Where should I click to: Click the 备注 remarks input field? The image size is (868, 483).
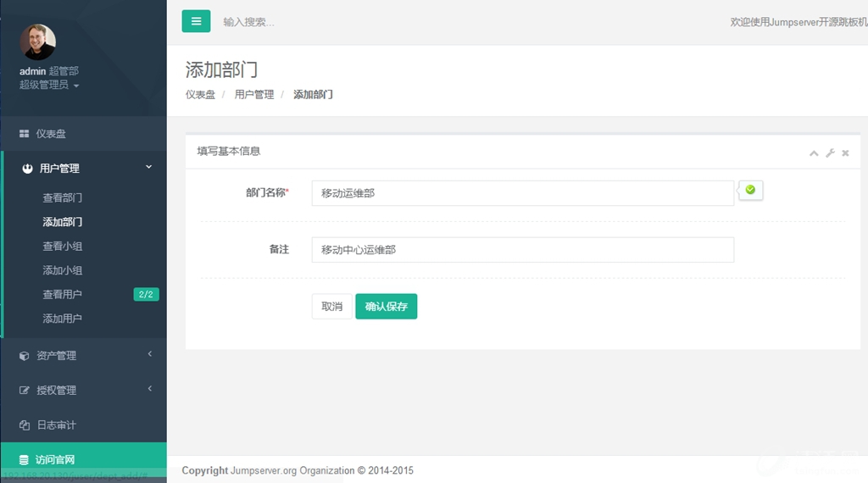coord(522,250)
